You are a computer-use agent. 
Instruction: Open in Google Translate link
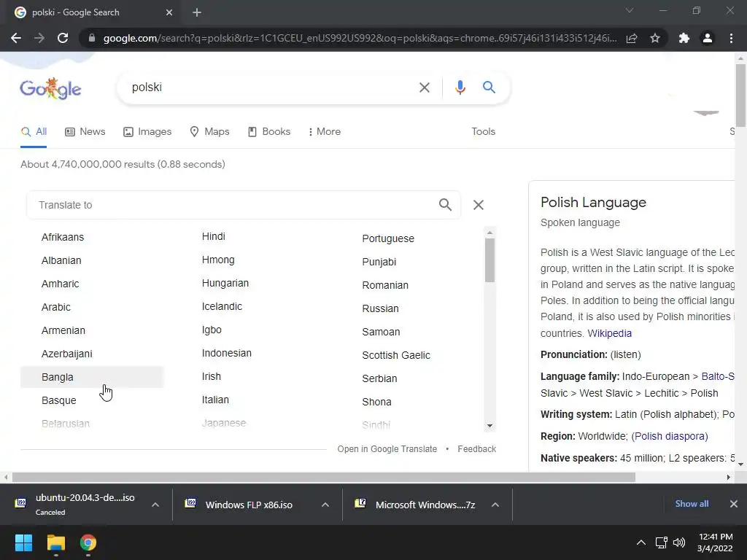[387, 449]
